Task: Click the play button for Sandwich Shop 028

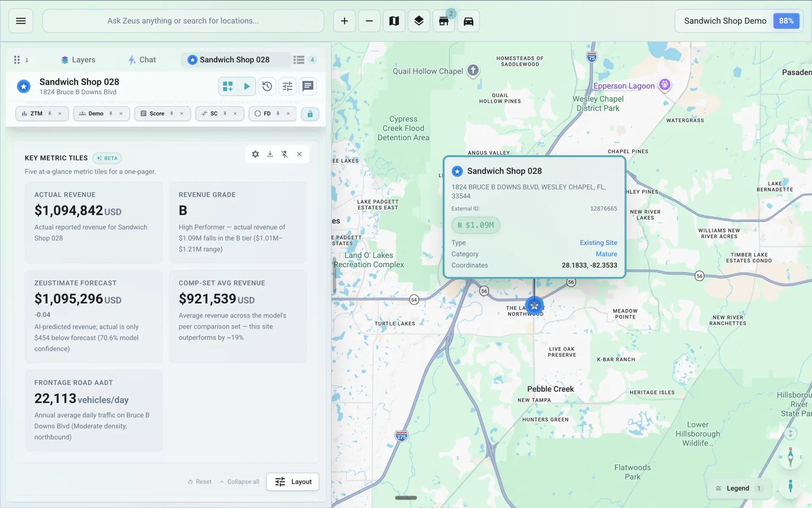Action: click(247, 86)
